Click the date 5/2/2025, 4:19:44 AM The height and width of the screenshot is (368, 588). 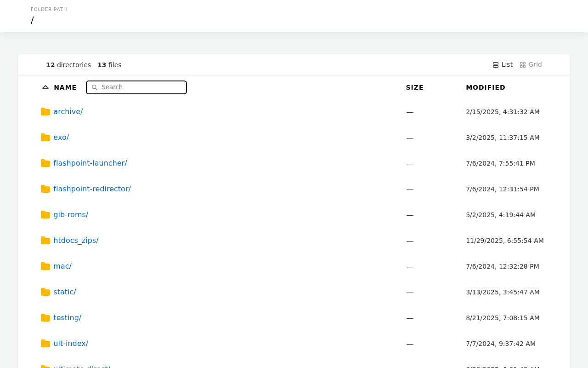point(501,215)
